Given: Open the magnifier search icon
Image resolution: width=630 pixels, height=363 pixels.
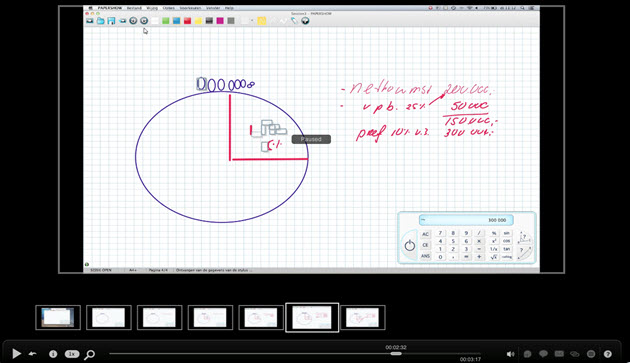Looking at the screenshot, I should click(90, 354).
